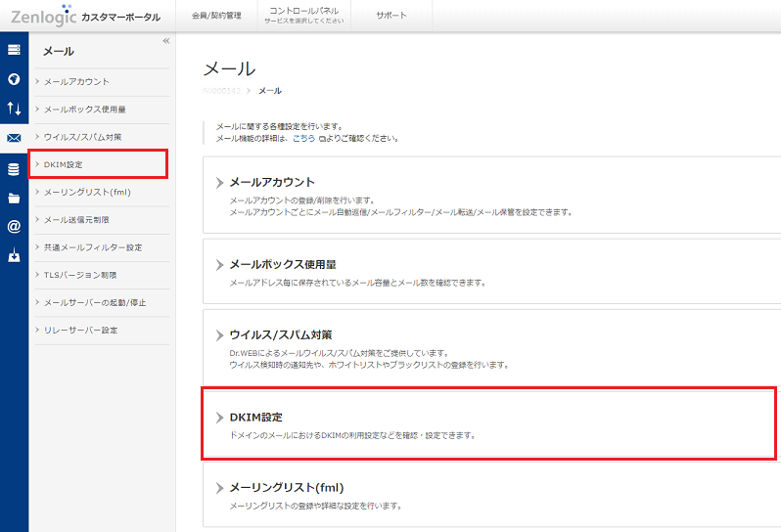Image resolution: width=781 pixels, height=532 pixels.
Task: Select リレーサーバー設定 in sidebar
Action: coord(81,330)
